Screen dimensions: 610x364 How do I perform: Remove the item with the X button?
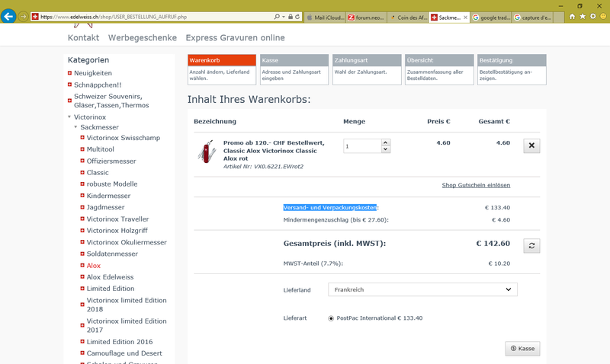point(531,145)
